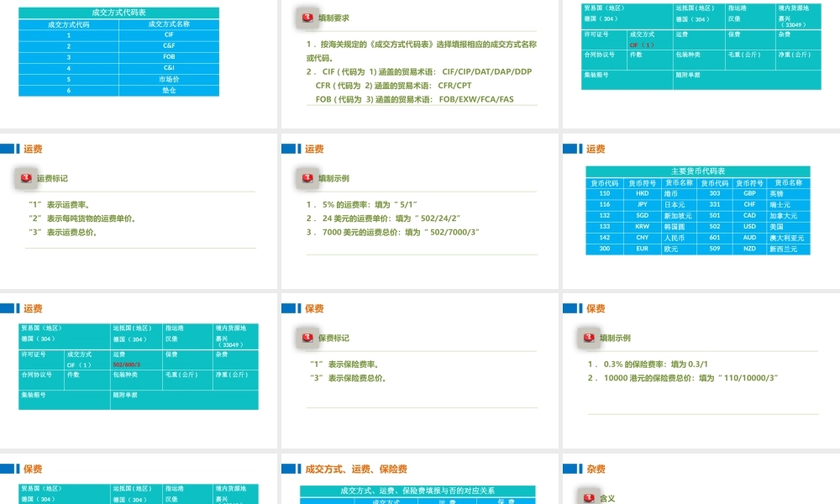Click the 成交方式、运费、保险费 slide title
840x504 pixels.
coord(356,470)
